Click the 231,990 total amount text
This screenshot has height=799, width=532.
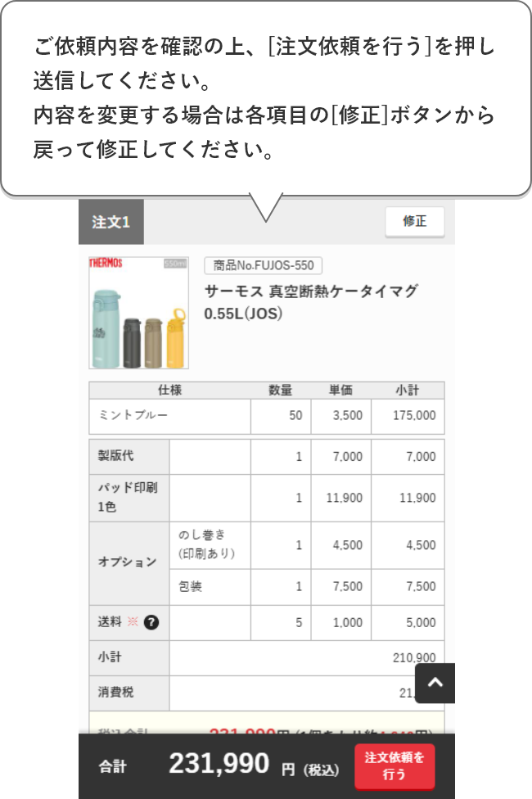(x=218, y=764)
